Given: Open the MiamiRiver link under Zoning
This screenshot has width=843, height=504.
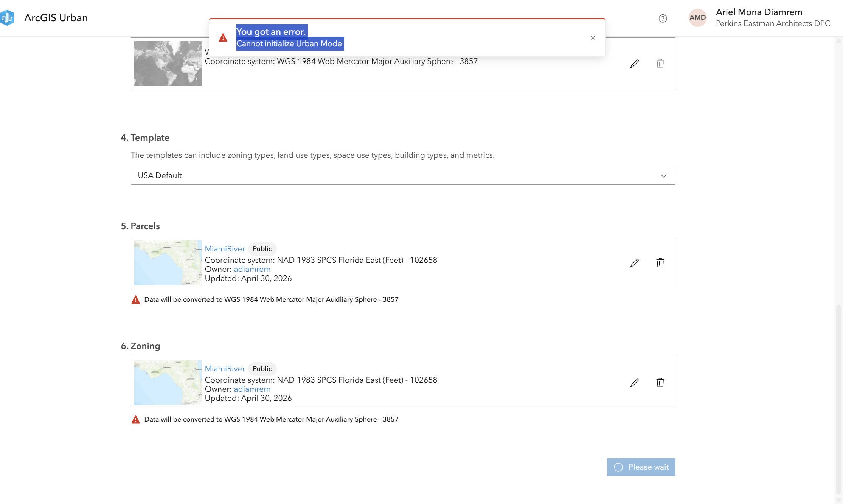Looking at the screenshot, I should point(225,369).
